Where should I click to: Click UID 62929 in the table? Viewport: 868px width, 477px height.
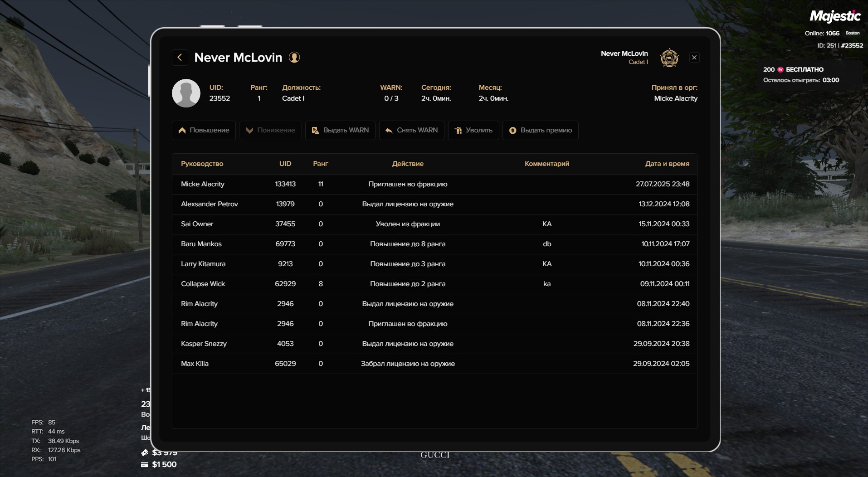pyautogui.click(x=285, y=284)
